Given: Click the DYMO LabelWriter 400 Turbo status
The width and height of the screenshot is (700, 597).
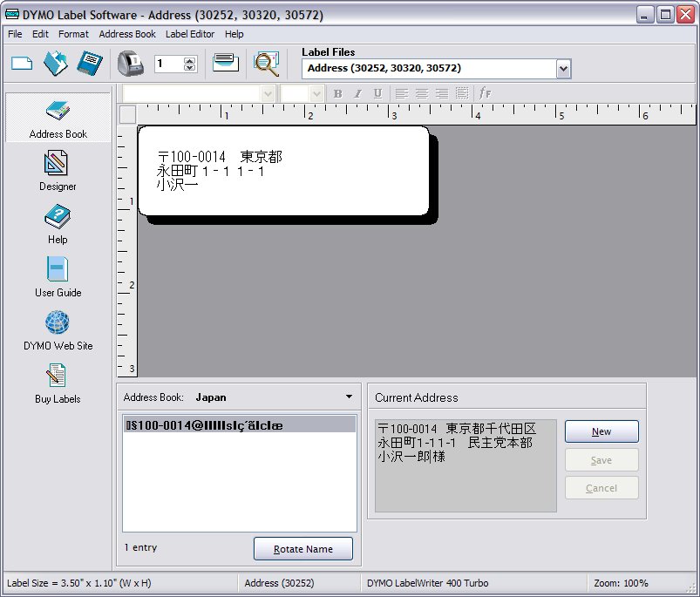Looking at the screenshot, I should coord(428,583).
